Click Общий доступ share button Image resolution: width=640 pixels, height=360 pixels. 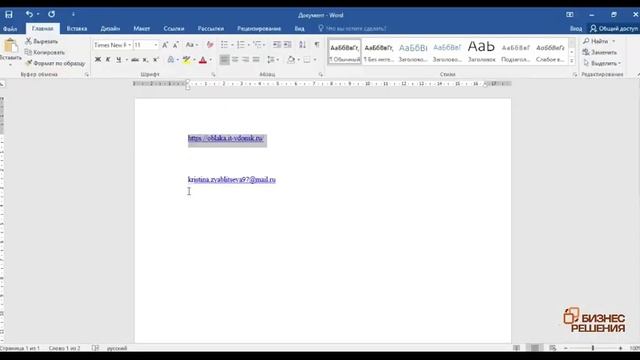(x=613, y=29)
